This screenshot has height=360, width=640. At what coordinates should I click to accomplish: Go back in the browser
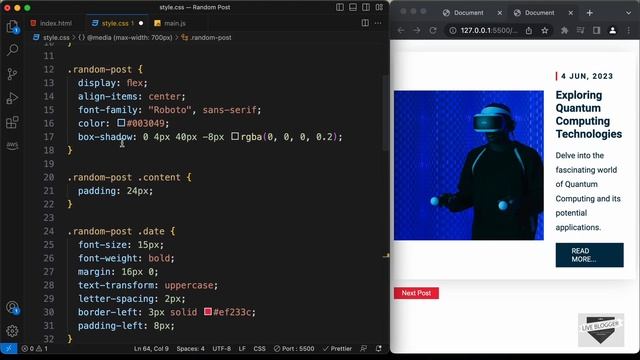point(401,30)
